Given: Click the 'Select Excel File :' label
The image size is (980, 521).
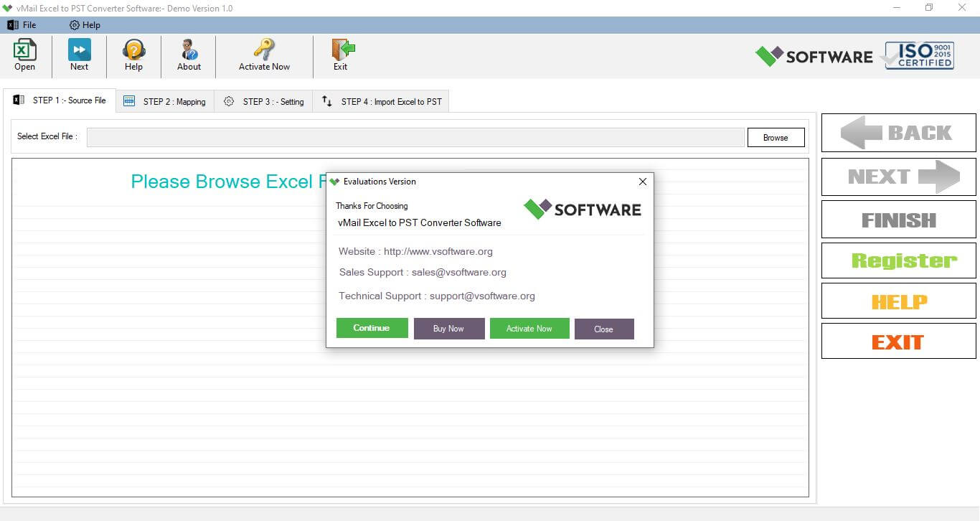Looking at the screenshot, I should click(x=47, y=136).
